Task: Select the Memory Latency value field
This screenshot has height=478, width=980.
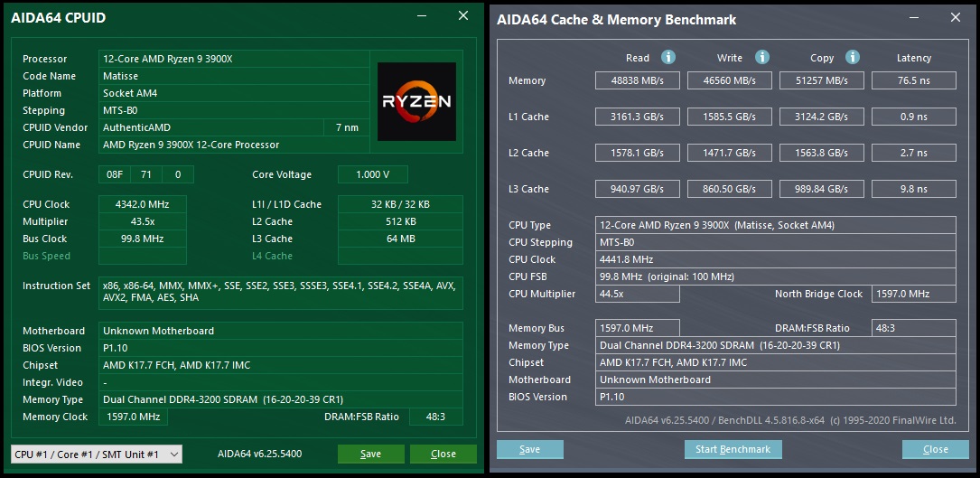Action: coord(914,80)
